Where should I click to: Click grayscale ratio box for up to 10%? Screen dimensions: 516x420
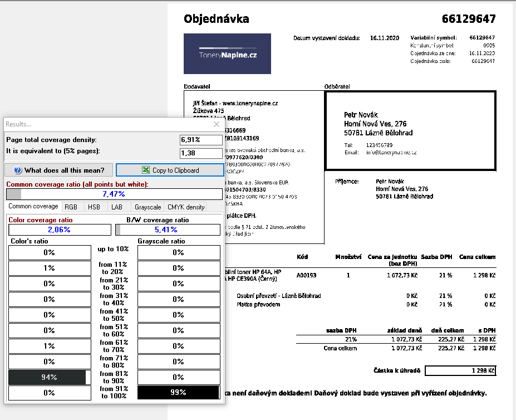pos(179,253)
